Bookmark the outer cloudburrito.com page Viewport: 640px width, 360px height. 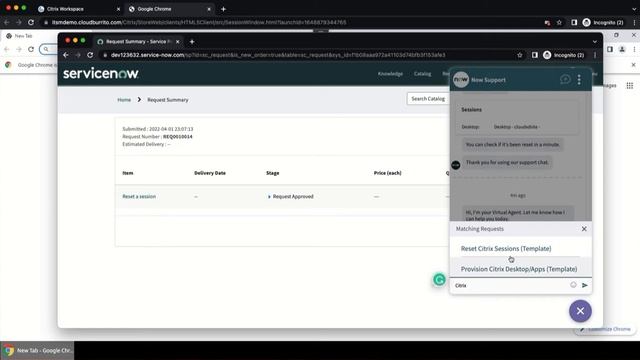pyautogui.click(x=559, y=22)
